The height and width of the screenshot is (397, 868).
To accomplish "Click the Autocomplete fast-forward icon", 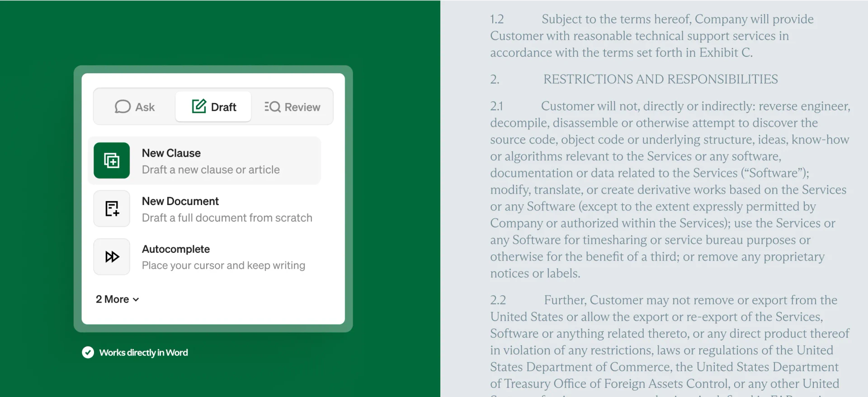I will [x=112, y=257].
